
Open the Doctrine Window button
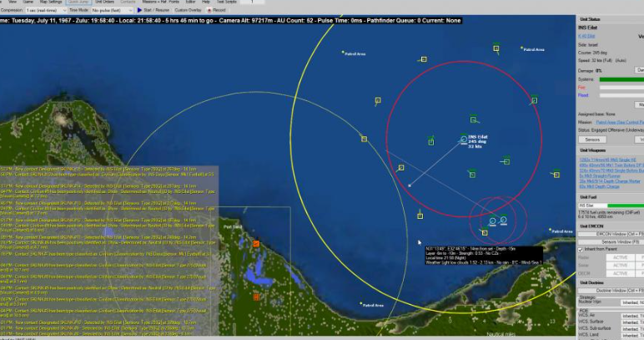click(611, 291)
